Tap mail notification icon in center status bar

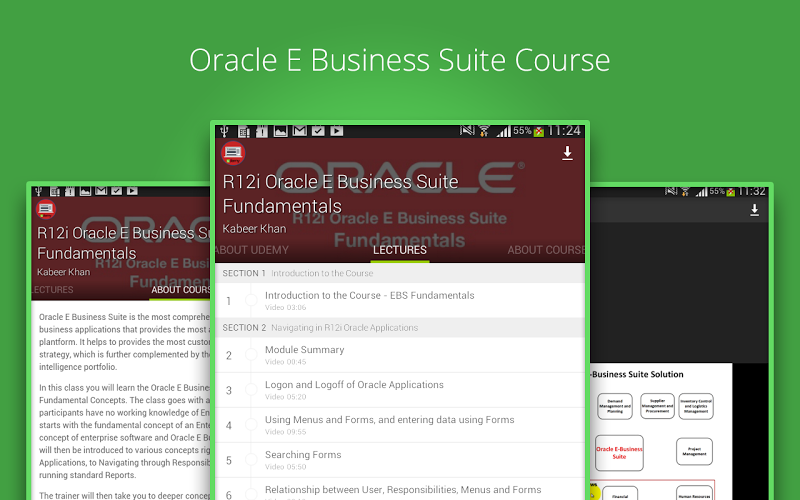pos(299,131)
